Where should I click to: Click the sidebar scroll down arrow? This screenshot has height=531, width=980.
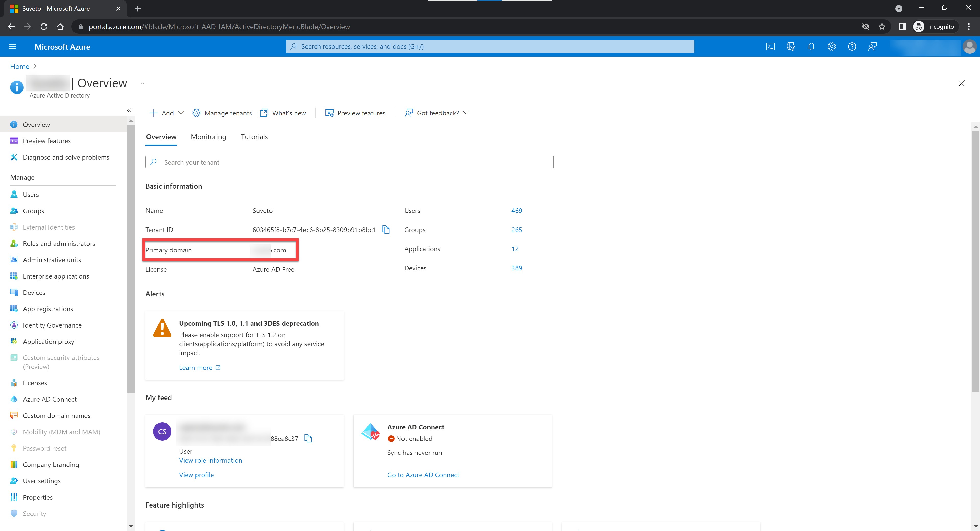pyautogui.click(x=131, y=526)
